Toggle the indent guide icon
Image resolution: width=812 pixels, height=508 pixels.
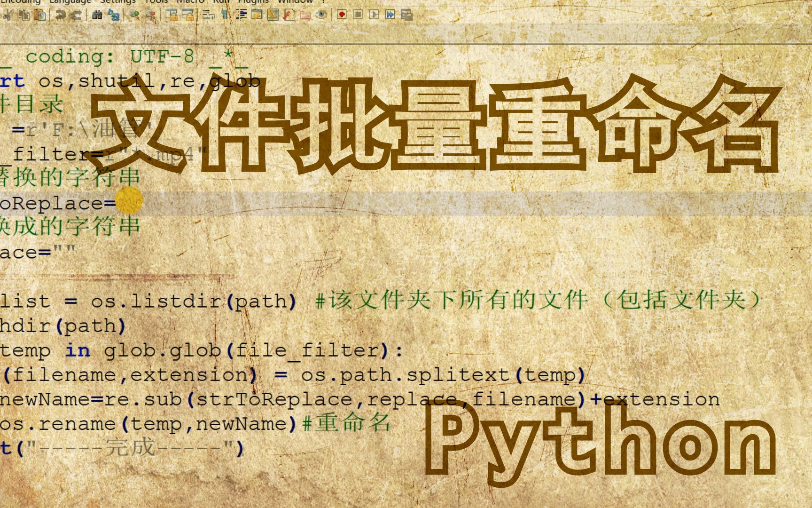[242, 15]
